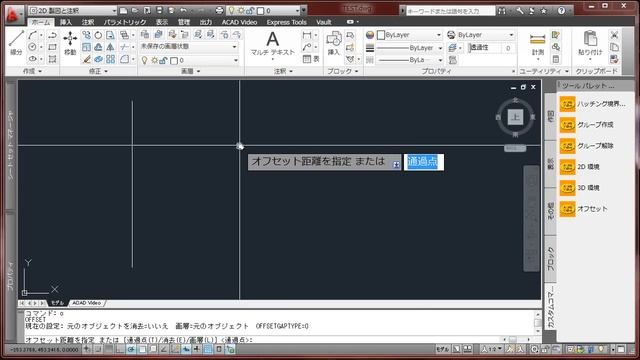Viewport: 640px width, 360px height.
Task: Click the help question mark icon
Action: point(562,11)
